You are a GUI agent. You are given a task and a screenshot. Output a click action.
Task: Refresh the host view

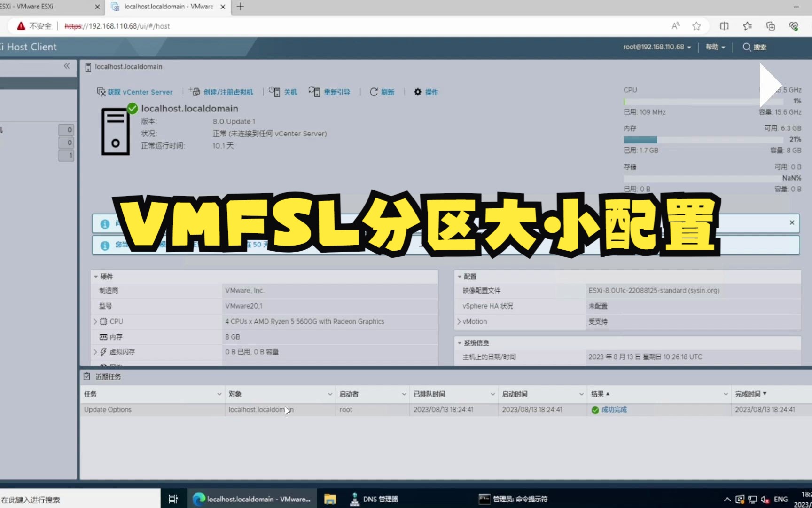382,92
